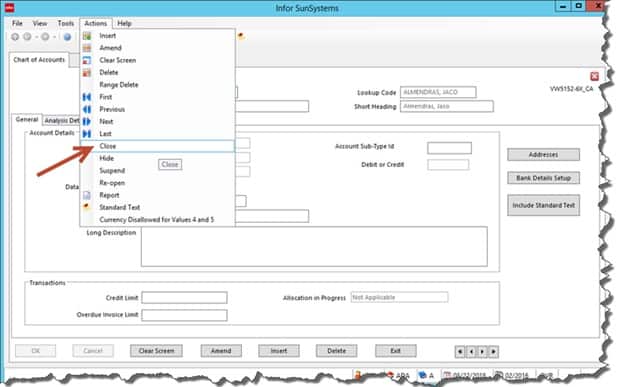Click the Insert button at bottom

pyautogui.click(x=279, y=351)
